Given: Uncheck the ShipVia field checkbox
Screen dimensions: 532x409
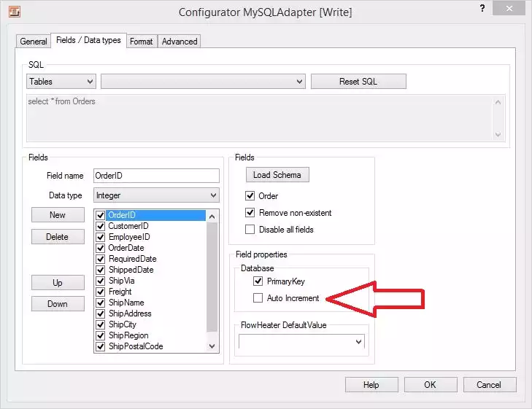Looking at the screenshot, I should pyautogui.click(x=101, y=281).
